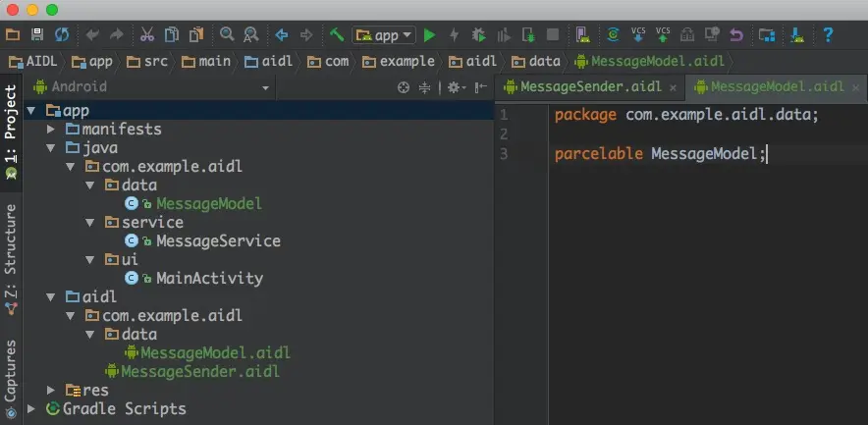Click the VCS Update down-arrow icon
The height and width of the screenshot is (425, 868).
pyautogui.click(x=637, y=34)
